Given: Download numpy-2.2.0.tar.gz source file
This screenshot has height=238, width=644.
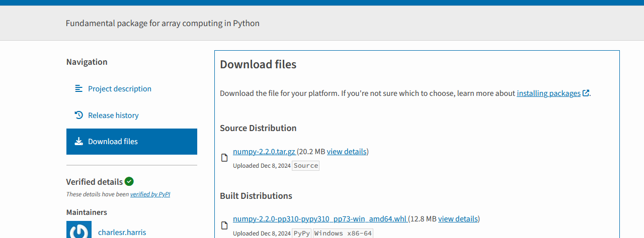Looking at the screenshot, I should pos(264,151).
